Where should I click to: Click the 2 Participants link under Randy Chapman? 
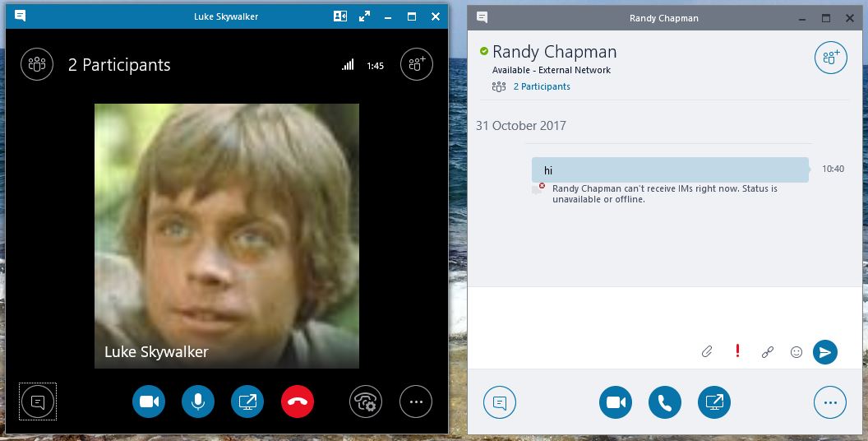click(541, 86)
